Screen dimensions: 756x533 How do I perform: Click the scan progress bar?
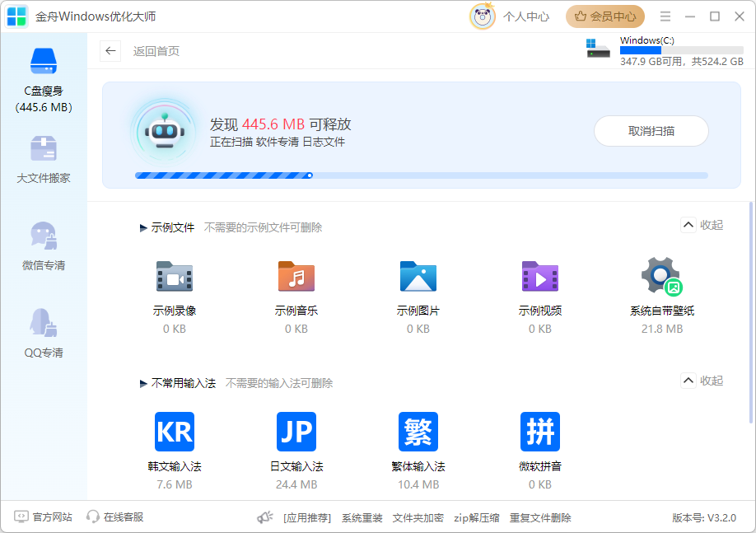[421, 175]
